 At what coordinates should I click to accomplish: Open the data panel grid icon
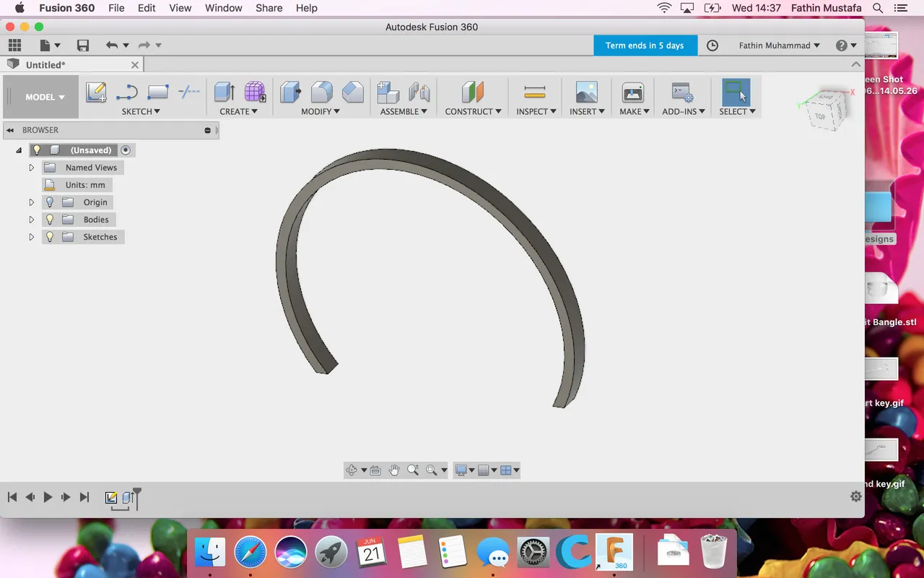pos(14,46)
